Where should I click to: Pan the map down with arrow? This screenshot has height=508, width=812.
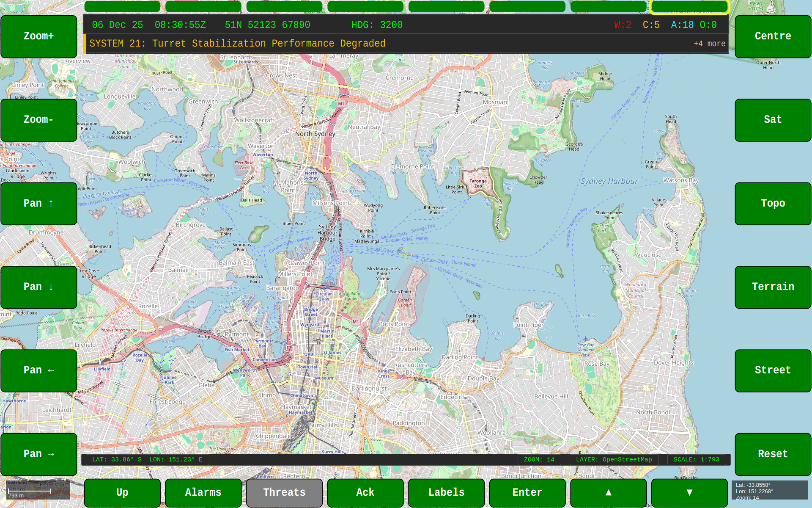[x=38, y=287]
